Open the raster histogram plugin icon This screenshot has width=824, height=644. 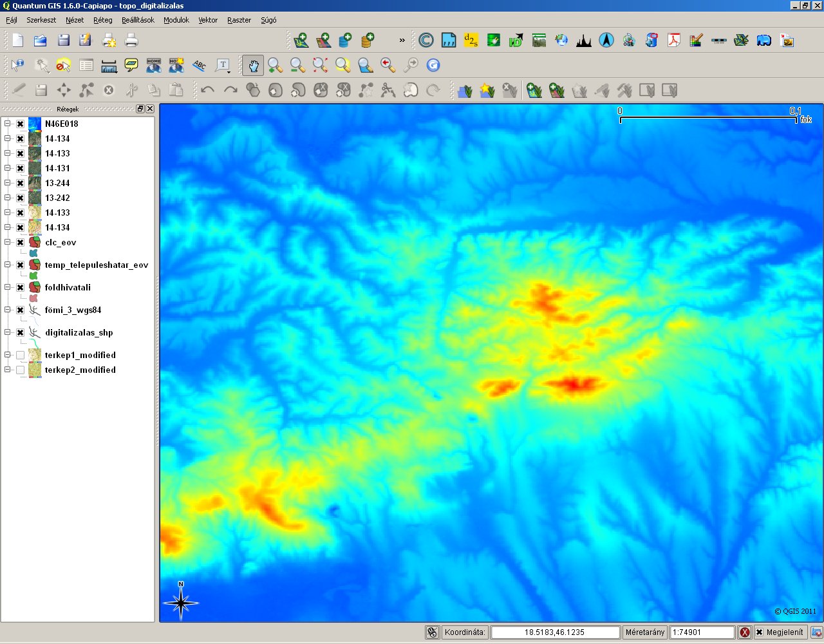click(584, 41)
